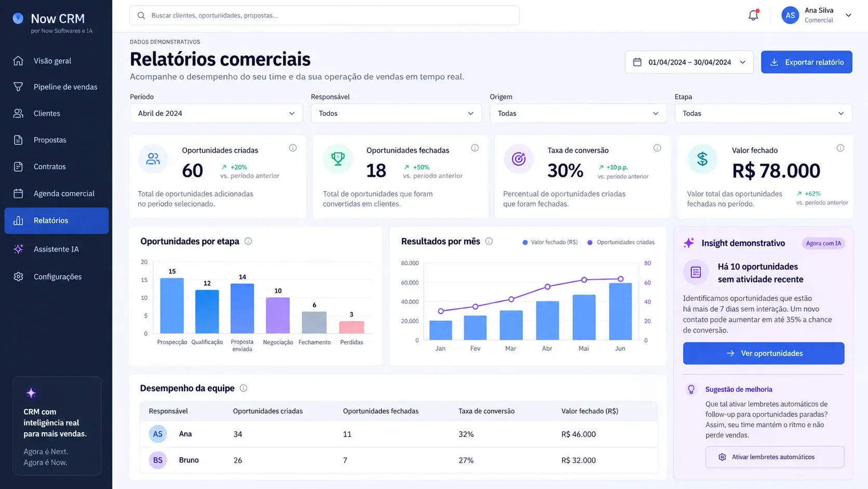Toggle the Oportunidades criadas legend item in chart
This screenshot has width=868, height=489.
click(621, 242)
